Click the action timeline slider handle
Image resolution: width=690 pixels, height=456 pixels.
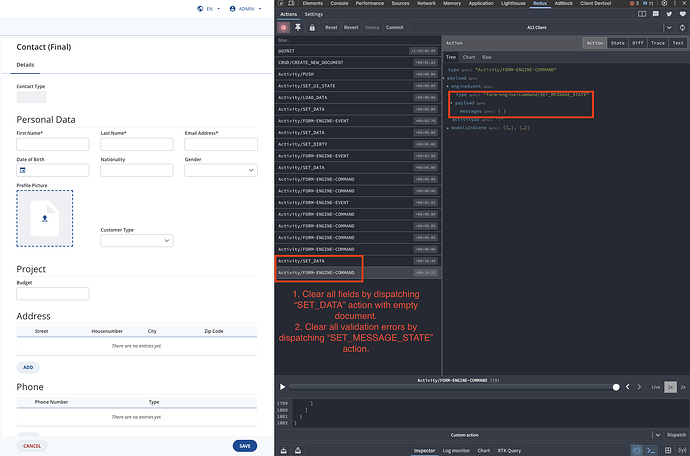click(616, 387)
